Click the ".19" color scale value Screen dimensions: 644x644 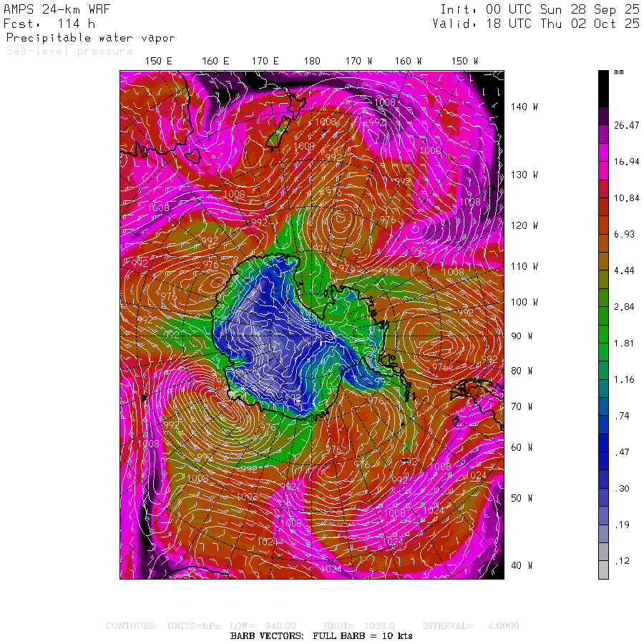click(623, 525)
